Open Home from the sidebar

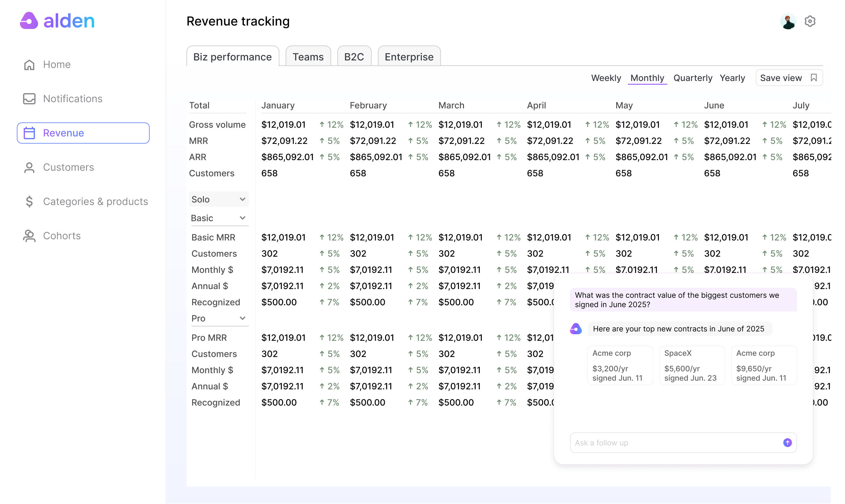point(56,64)
